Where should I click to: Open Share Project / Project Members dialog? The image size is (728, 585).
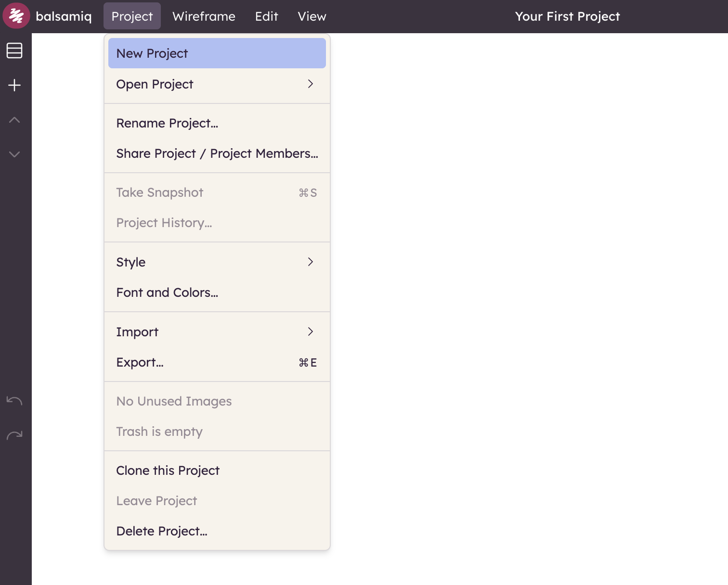(217, 153)
